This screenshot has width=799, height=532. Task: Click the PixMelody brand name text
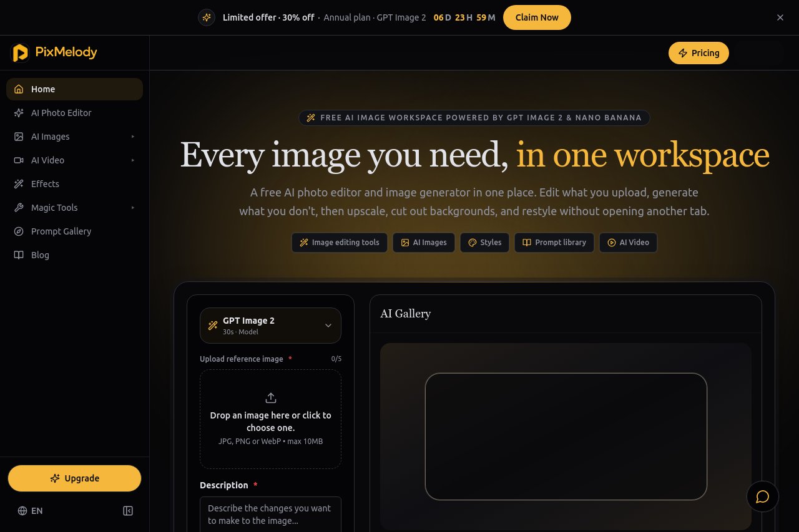66,52
